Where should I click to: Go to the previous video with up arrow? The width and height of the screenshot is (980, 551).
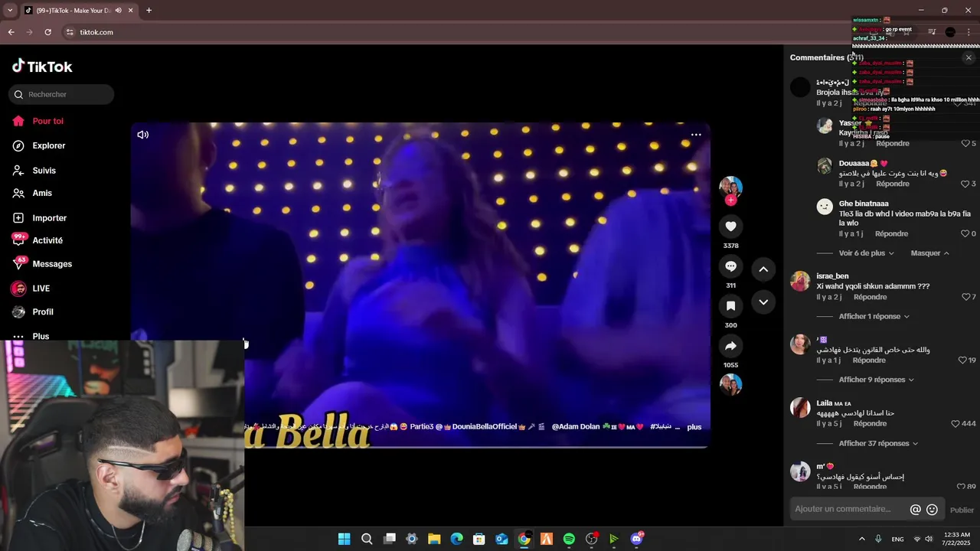(x=763, y=269)
